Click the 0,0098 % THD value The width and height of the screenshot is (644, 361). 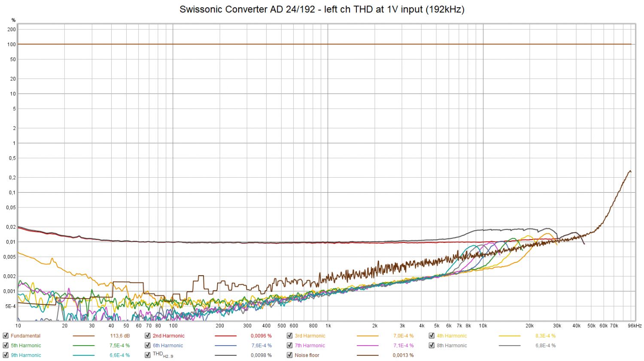click(x=261, y=355)
